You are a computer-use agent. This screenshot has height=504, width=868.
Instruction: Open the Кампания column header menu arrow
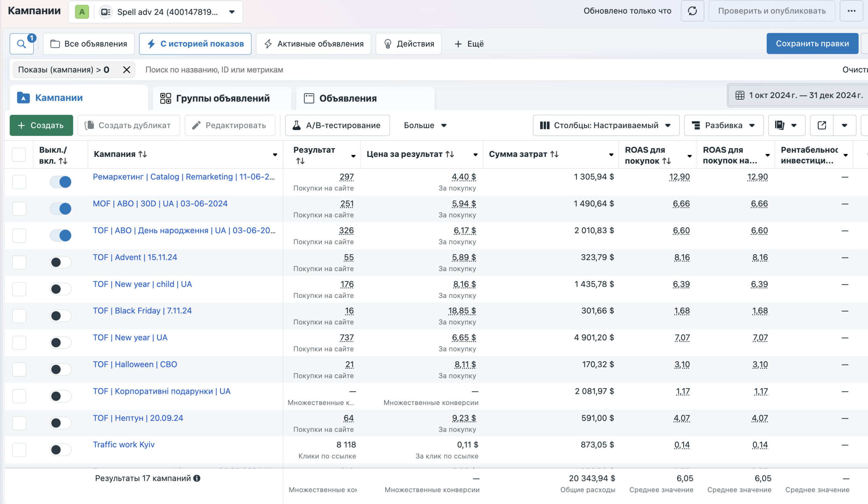275,155
